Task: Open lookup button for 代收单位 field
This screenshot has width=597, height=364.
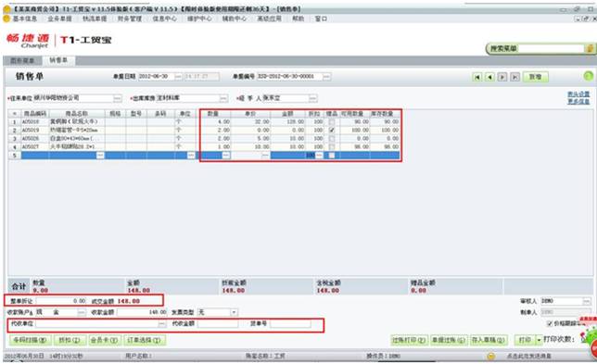Action: (162, 324)
